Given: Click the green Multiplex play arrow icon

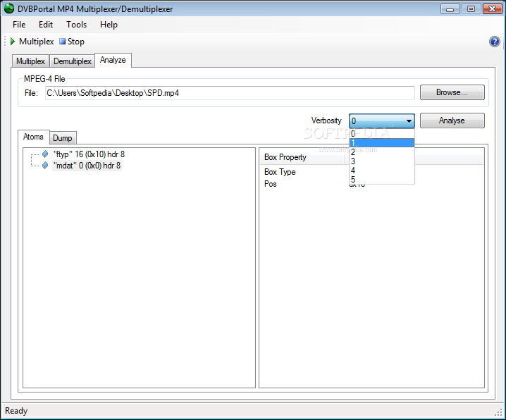Looking at the screenshot, I should coord(13,42).
